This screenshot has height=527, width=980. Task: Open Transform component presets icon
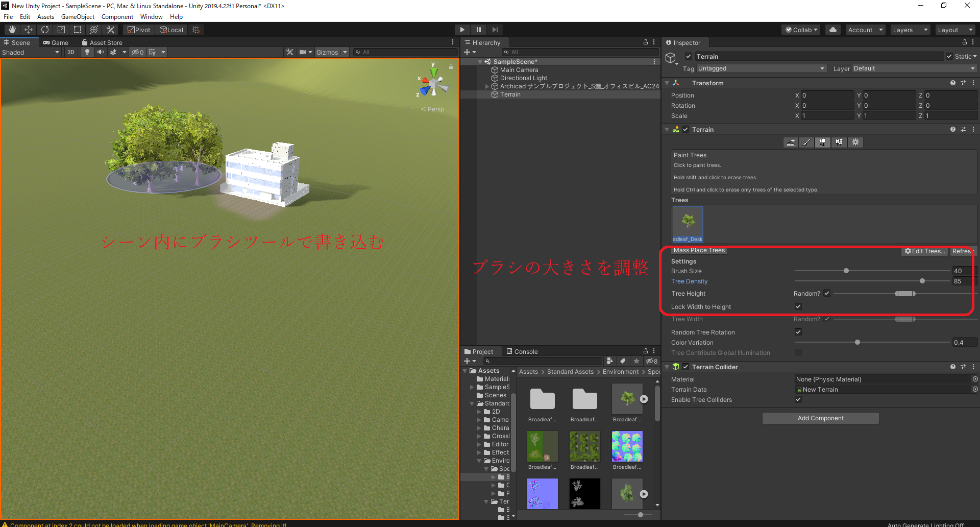click(963, 83)
